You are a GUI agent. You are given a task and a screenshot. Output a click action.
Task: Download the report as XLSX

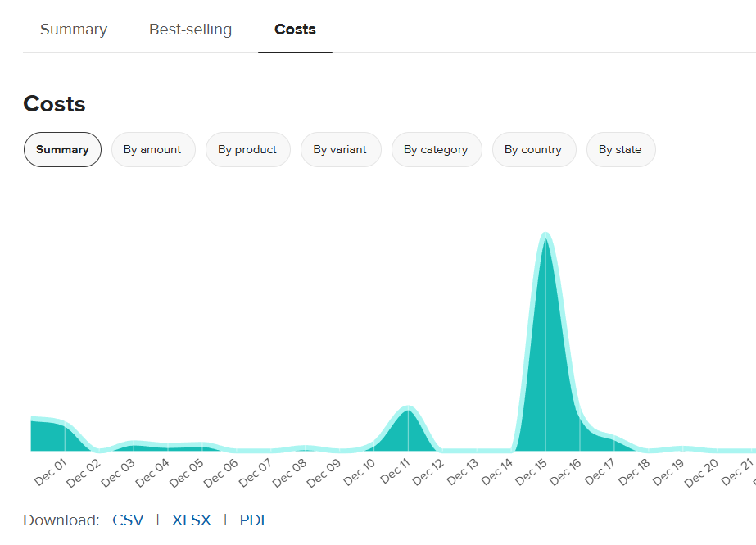pyautogui.click(x=191, y=520)
